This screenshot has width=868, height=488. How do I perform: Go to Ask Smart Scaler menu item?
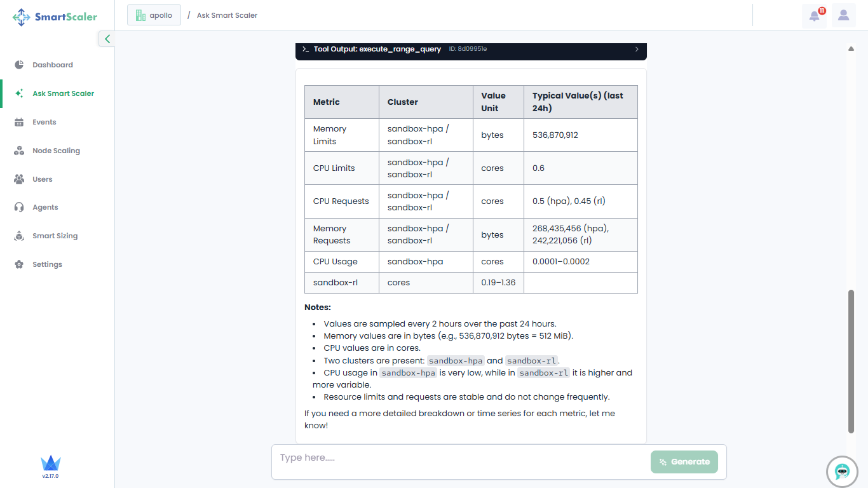[x=63, y=93]
